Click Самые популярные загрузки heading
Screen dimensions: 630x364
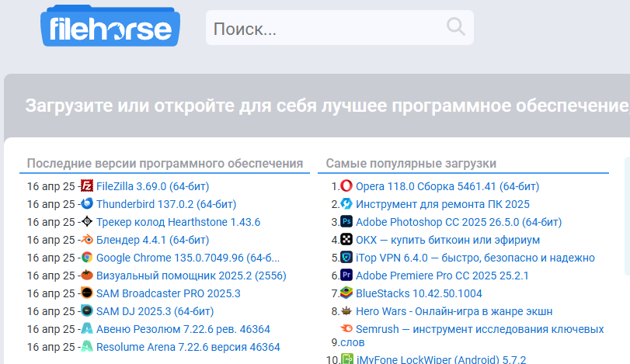(411, 163)
